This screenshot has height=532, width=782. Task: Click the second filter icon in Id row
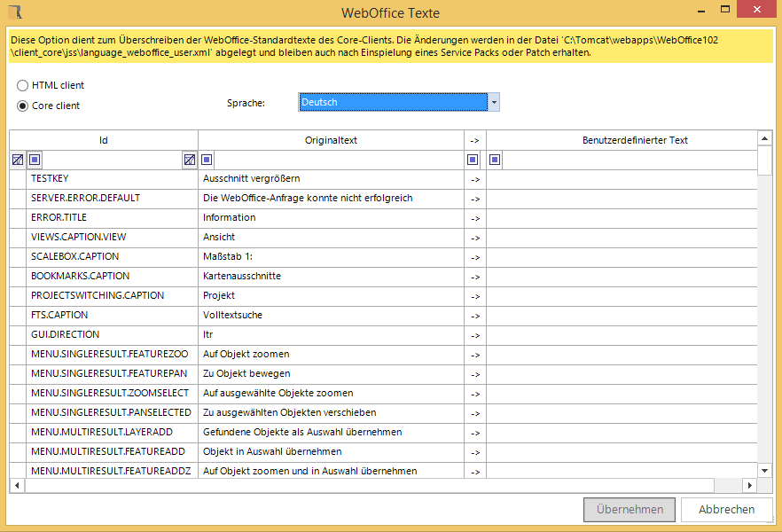coord(190,160)
